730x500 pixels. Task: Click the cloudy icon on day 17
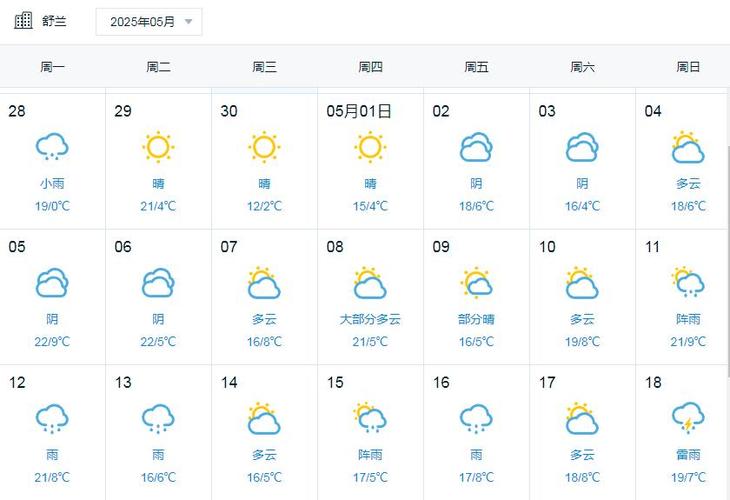[x=582, y=418]
